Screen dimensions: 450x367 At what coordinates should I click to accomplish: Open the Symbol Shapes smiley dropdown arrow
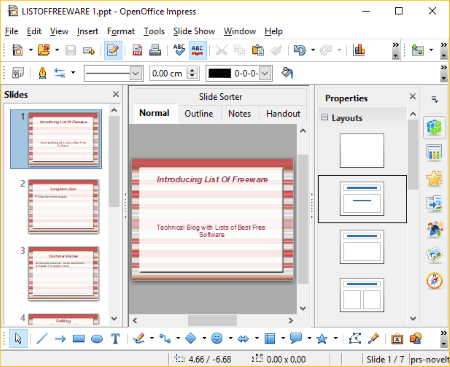pyautogui.click(x=231, y=338)
